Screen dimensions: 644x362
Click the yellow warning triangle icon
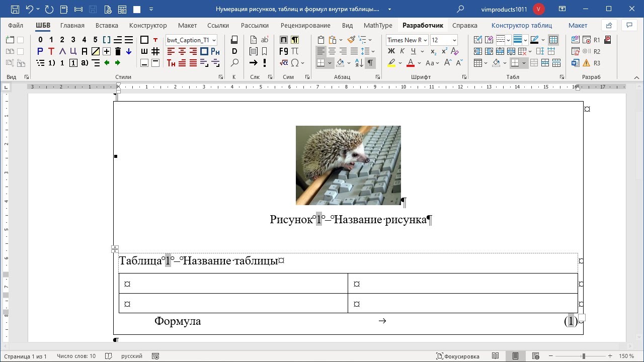pos(586,63)
